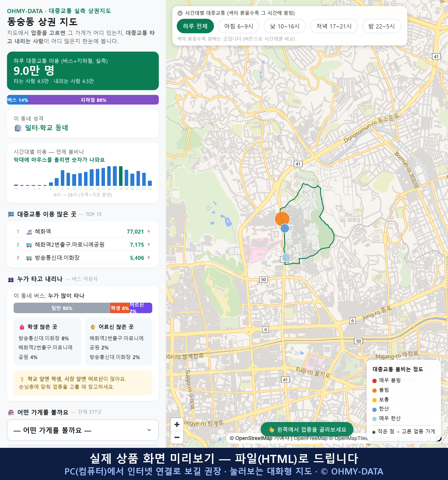Click the 작은 점 = 고른 업종 가게 legend entry
The width and height of the screenshot is (448, 480).
point(404,431)
